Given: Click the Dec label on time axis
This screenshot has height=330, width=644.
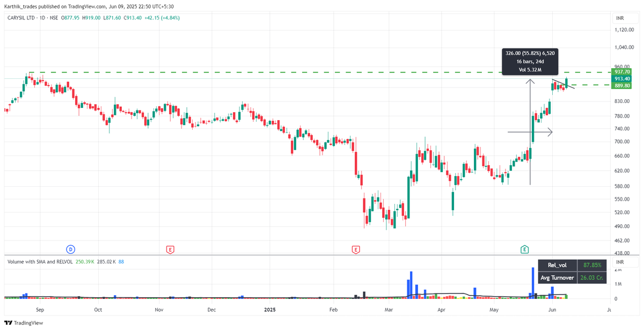Looking at the screenshot, I should coord(211,310).
